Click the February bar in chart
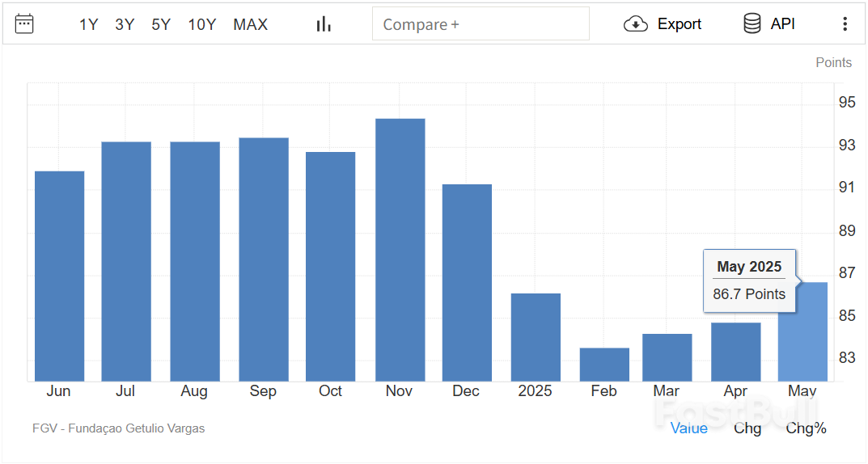Image resolution: width=868 pixels, height=464 pixels. (604, 365)
